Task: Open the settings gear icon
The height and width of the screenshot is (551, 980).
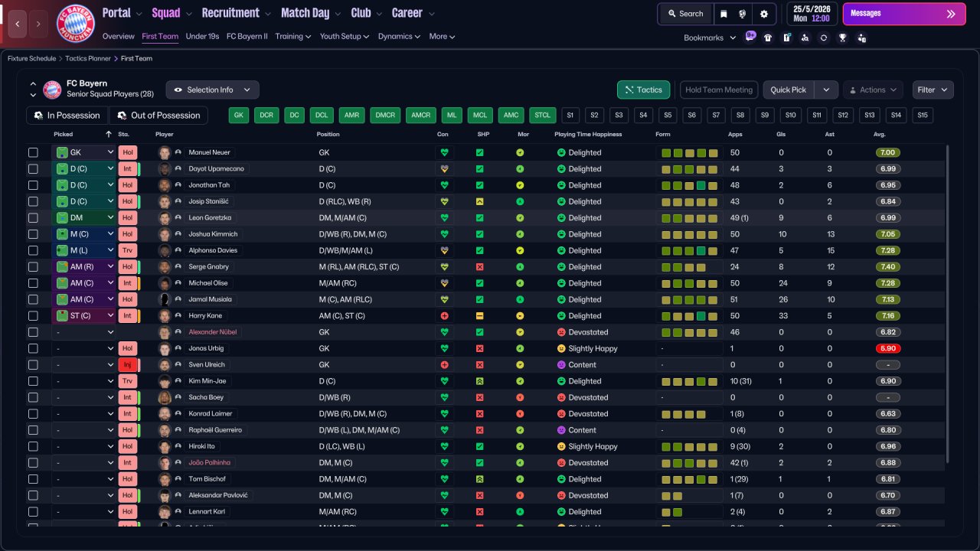Action: pyautogui.click(x=763, y=14)
